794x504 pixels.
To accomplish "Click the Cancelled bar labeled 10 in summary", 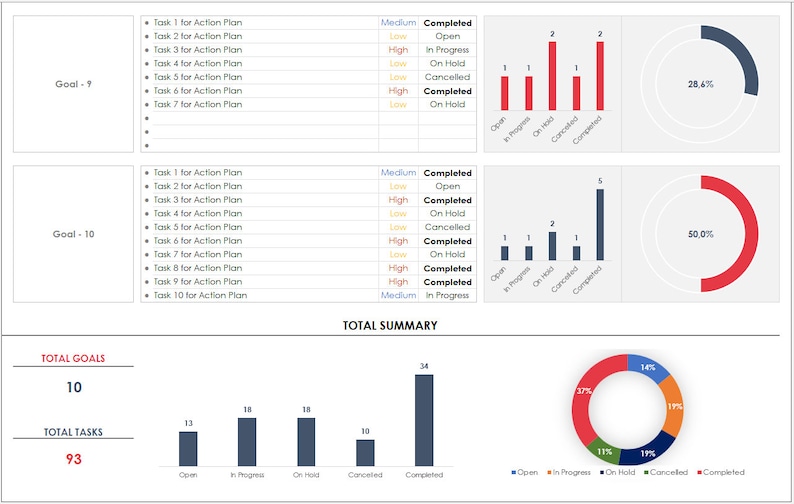I will [365, 453].
